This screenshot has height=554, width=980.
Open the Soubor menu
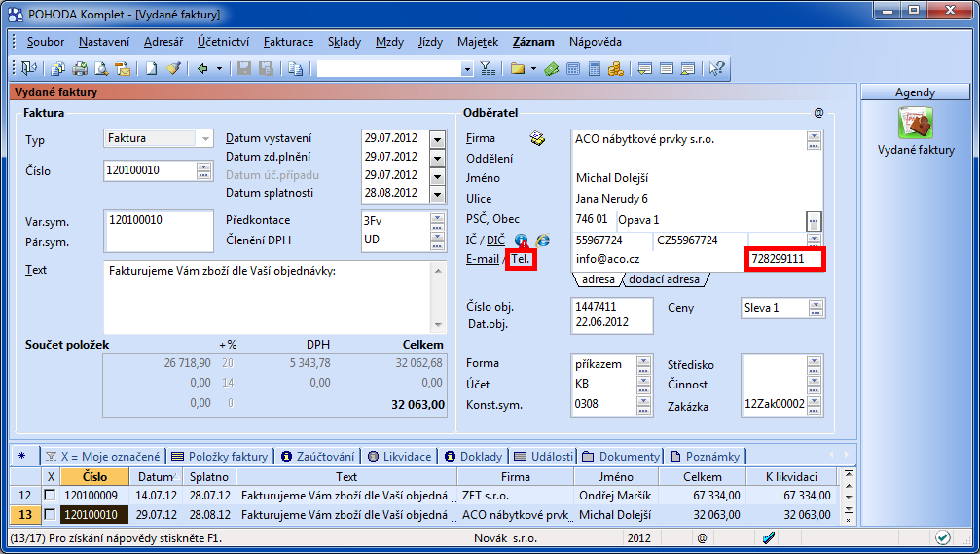(x=46, y=42)
